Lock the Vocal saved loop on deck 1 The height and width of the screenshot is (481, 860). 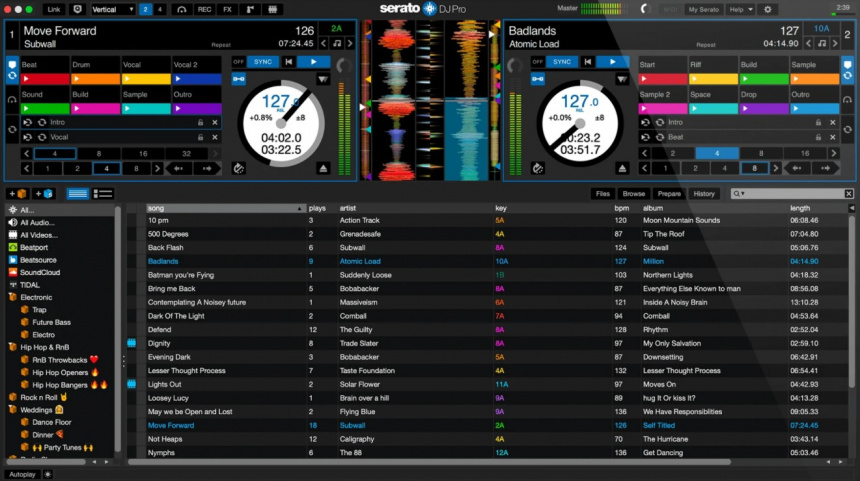click(x=201, y=137)
